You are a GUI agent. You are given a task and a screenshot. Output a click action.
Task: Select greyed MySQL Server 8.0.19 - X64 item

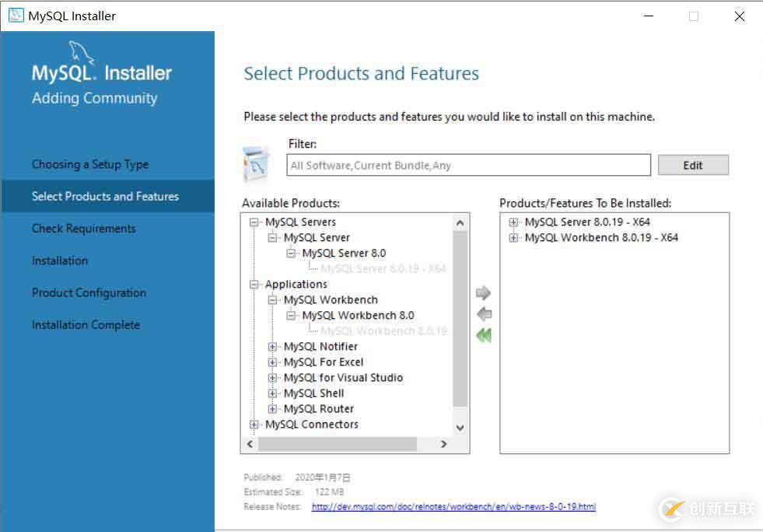[x=383, y=268]
